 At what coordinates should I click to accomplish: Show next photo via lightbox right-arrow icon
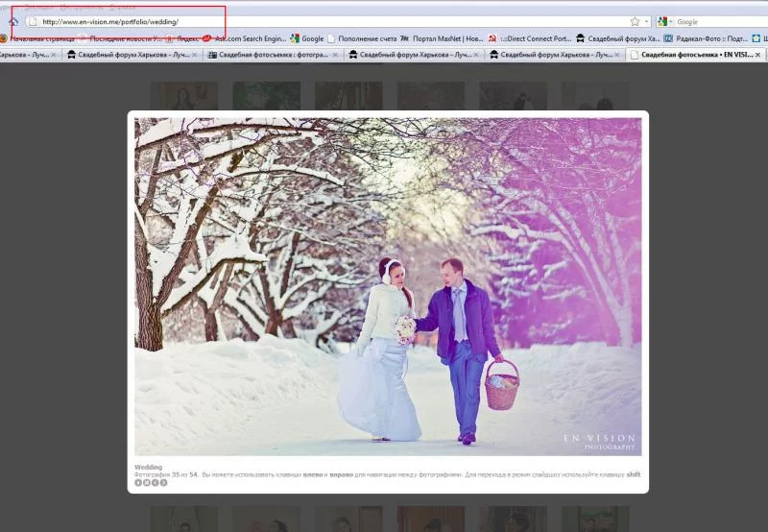click(163, 482)
